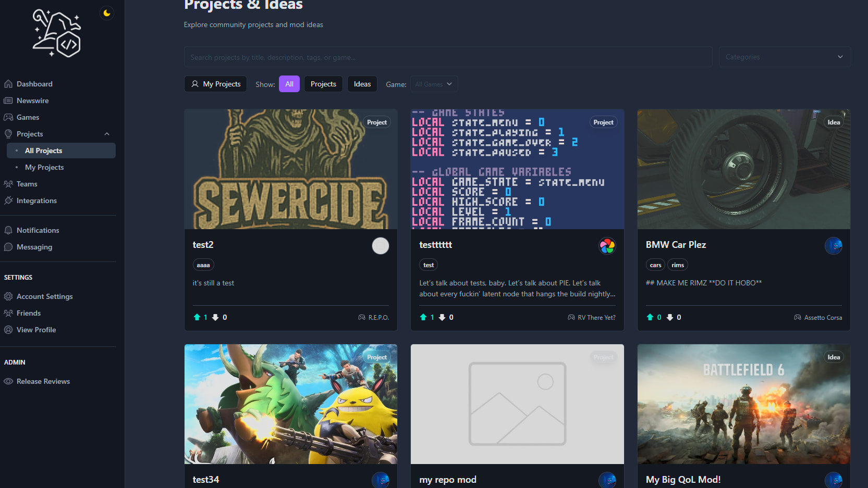
Task: Click the Release Reviews eye icon
Action: pyautogui.click(x=8, y=381)
